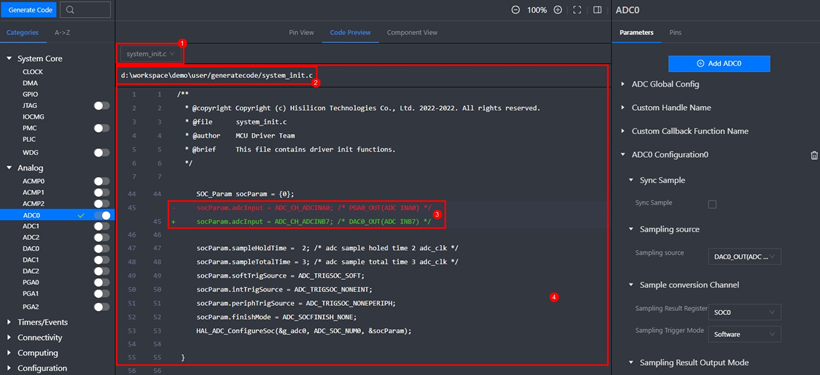This screenshot has height=375, width=820.
Task: Toggle the side panel layout icon
Action: click(x=597, y=10)
